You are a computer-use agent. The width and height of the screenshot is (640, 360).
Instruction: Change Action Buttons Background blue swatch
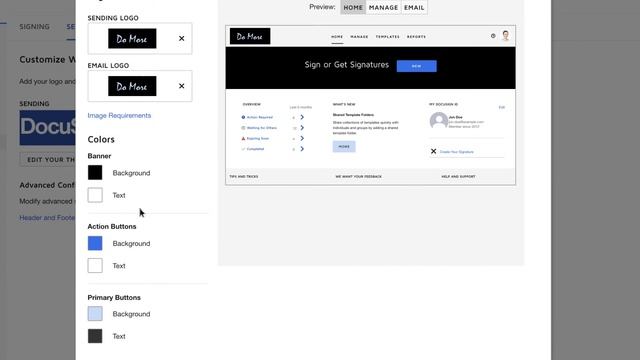point(95,243)
